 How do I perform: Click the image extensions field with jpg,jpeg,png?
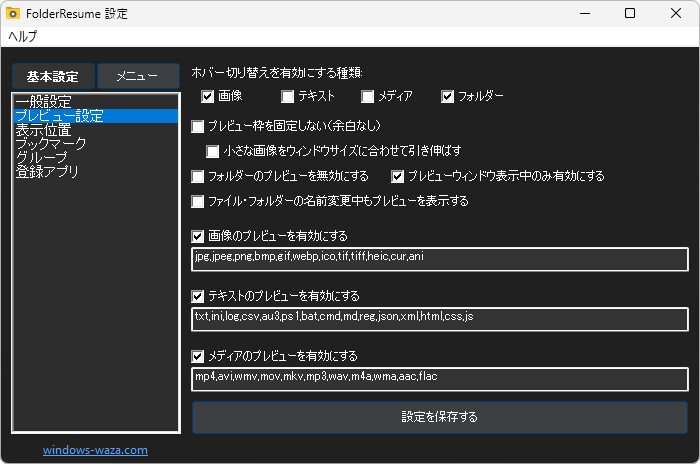click(x=440, y=259)
